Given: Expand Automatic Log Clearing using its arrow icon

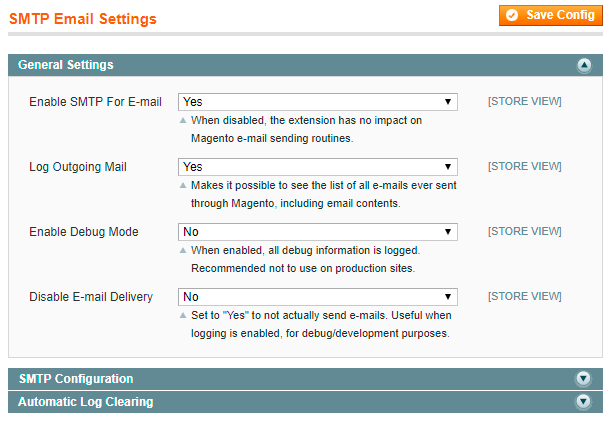Looking at the screenshot, I should (x=584, y=402).
